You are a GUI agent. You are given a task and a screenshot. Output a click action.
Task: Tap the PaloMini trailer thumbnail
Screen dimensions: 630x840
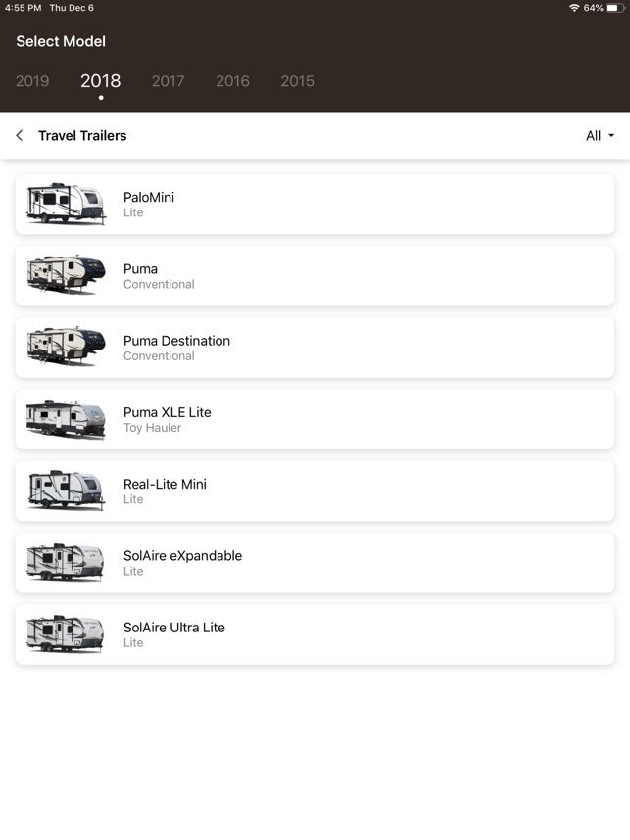(x=66, y=205)
